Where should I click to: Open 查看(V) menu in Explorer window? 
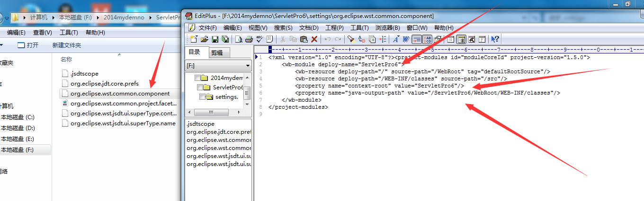(x=43, y=33)
